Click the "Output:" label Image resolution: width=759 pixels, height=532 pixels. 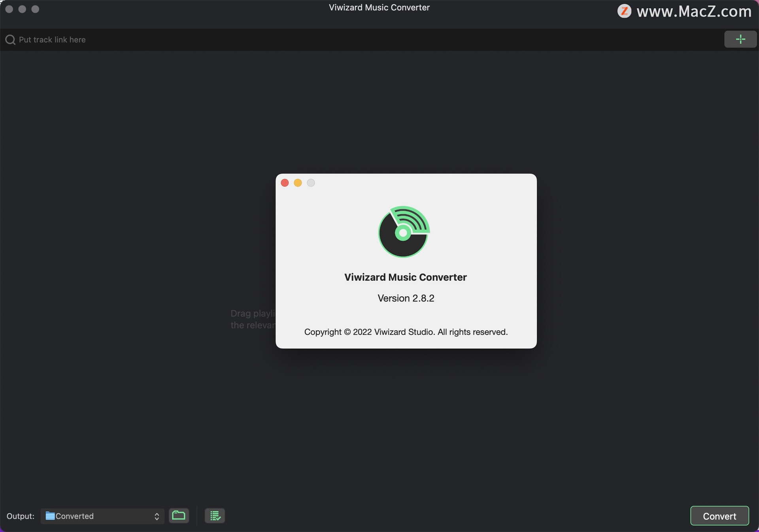coord(21,516)
